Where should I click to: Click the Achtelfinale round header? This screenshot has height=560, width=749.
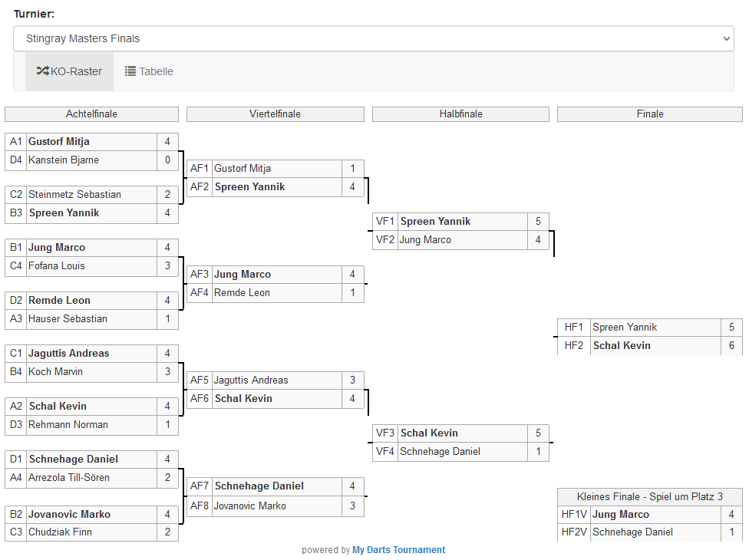91,114
